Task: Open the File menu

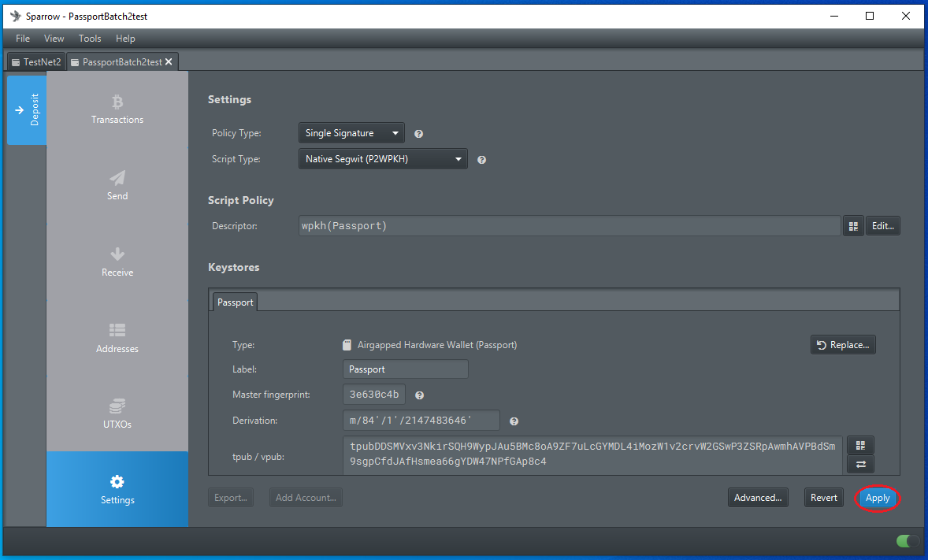Action: pyautogui.click(x=23, y=39)
